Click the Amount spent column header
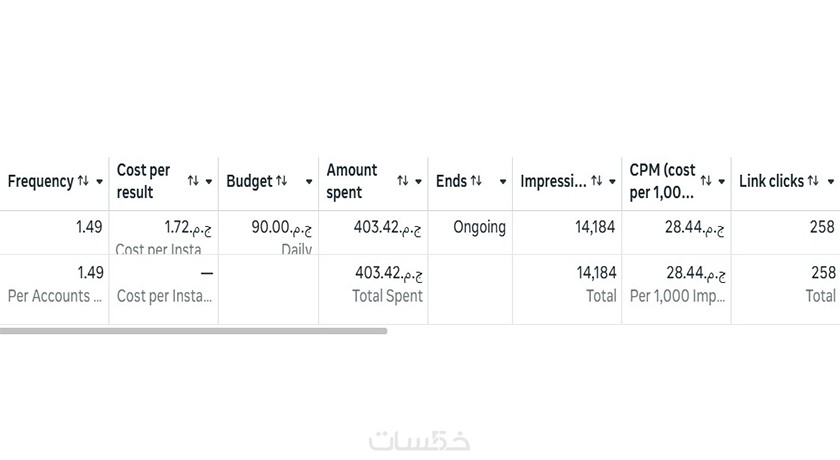Screen dimensions: 840x460 click(352, 181)
